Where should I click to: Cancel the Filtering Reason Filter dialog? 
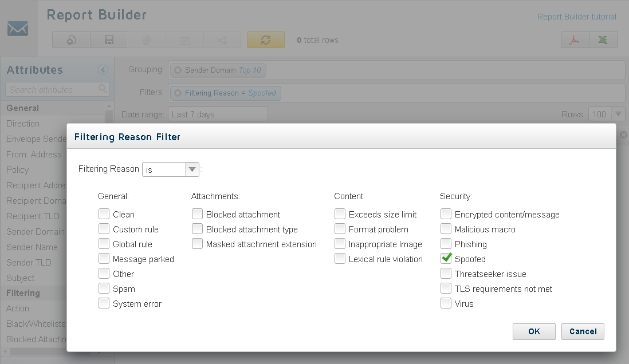[583, 331]
